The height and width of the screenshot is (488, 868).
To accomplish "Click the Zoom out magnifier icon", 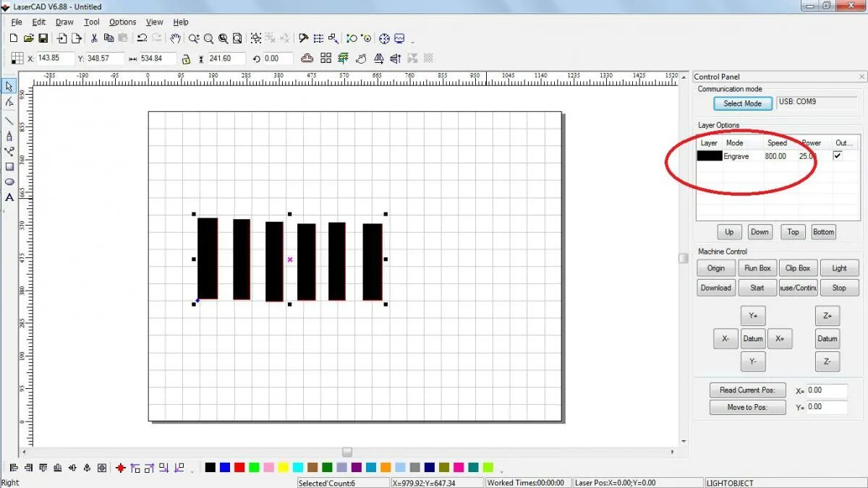I will coord(208,38).
